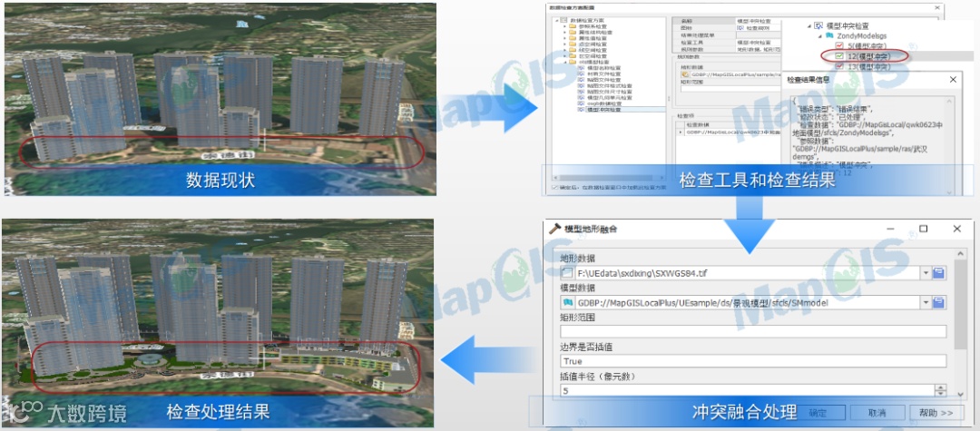This screenshot has height=431, width=980.
Task: Click the folder icon of 点空间检查
Action: pyautogui.click(x=573, y=44)
